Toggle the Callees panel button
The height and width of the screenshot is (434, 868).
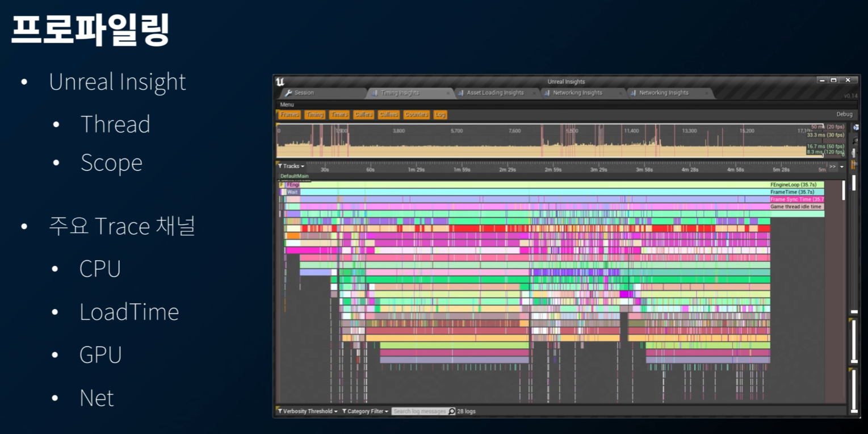tap(388, 115)
